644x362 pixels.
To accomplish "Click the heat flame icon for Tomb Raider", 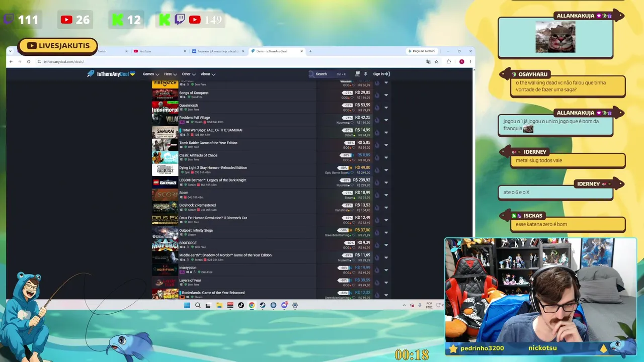I will [377, 145].
